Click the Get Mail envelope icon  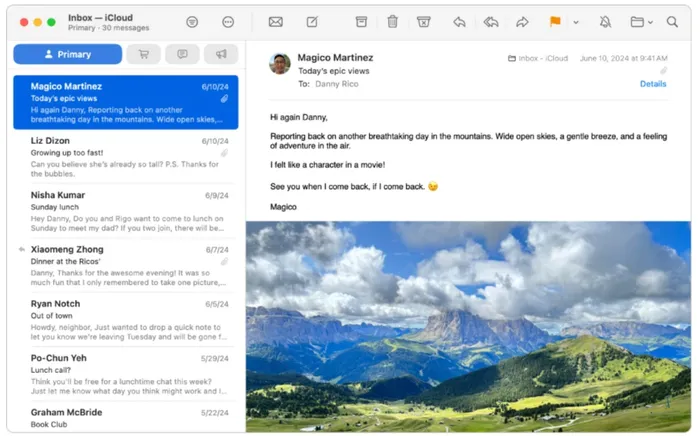coord(275,21)
